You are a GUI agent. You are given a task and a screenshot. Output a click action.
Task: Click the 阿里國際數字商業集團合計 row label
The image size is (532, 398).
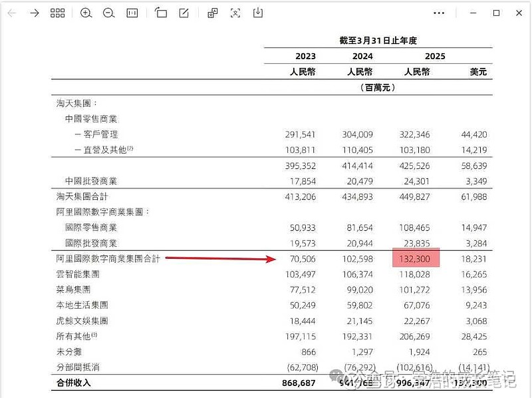108,259
